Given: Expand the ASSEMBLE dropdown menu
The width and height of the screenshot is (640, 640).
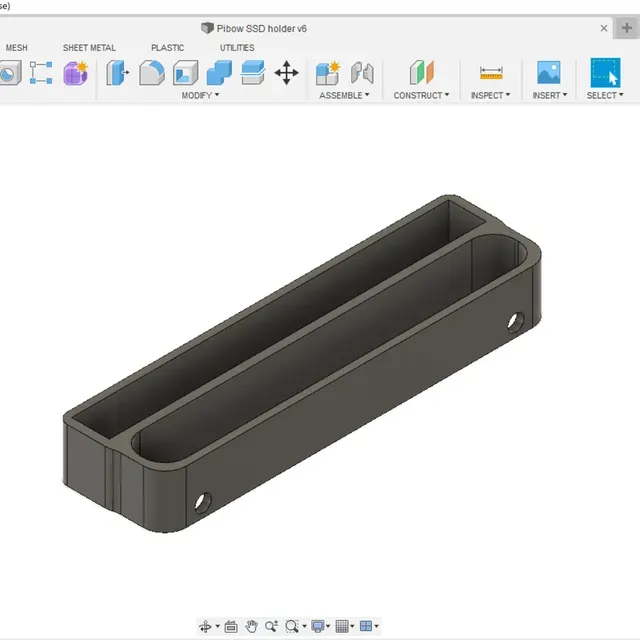Looking at the screenshot, I should 344,95.
